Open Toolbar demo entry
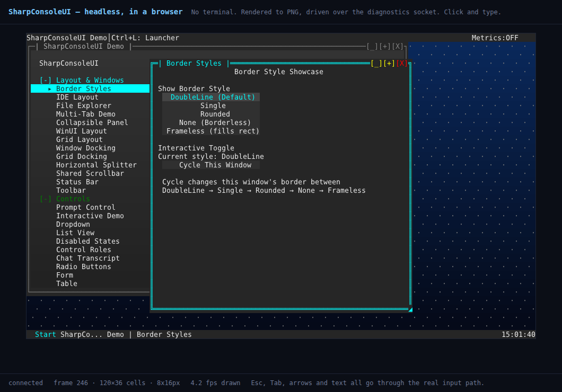This screenshot has height=392, width=562. pyautogui.click(x=71, y=191)
